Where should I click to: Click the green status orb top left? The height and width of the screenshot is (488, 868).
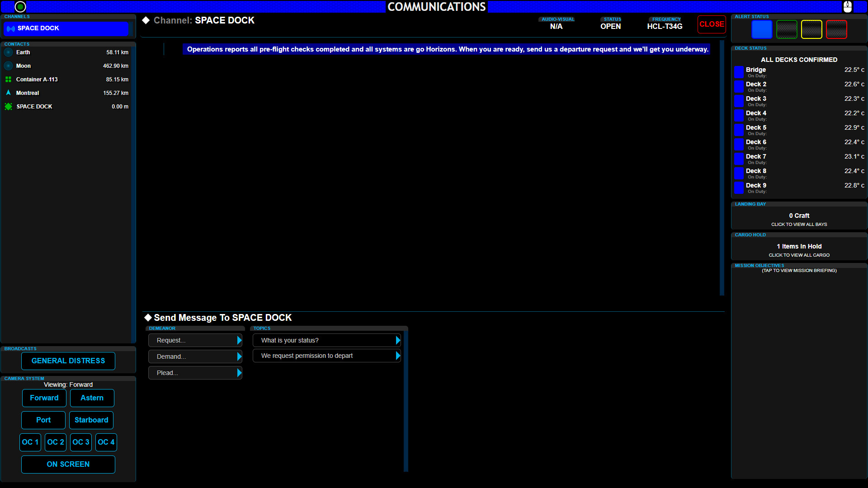click(20, 7)
